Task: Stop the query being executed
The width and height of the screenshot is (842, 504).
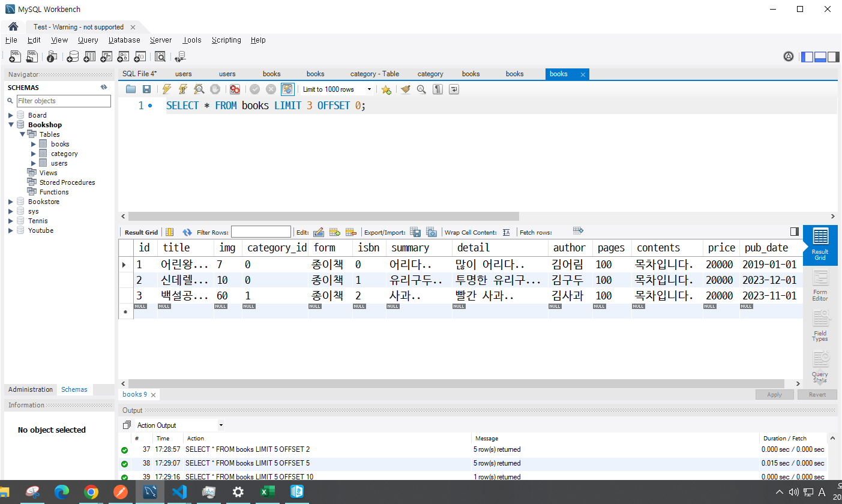Action: 215,89
